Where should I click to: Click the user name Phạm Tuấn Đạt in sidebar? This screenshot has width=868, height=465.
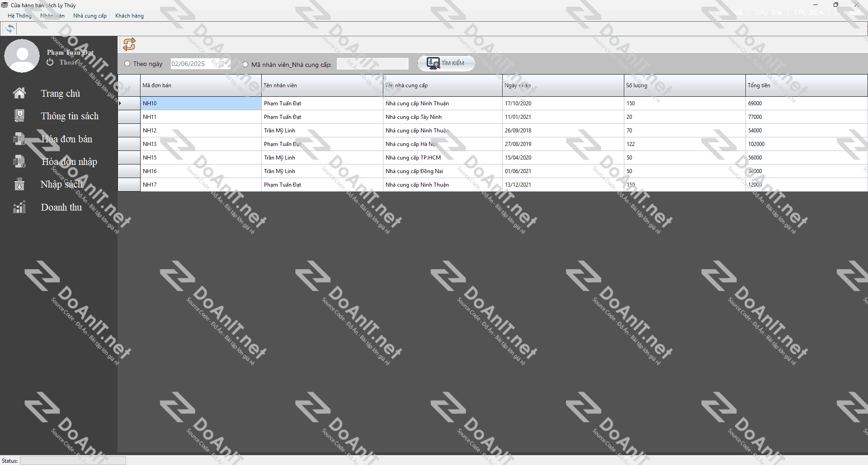point(70,52)
